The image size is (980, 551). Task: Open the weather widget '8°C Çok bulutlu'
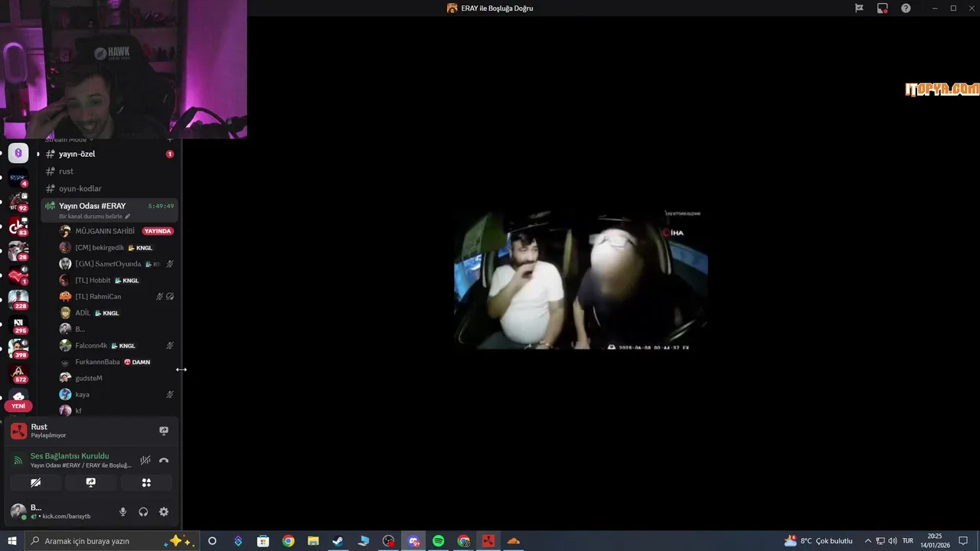click(x=818, y=541)
